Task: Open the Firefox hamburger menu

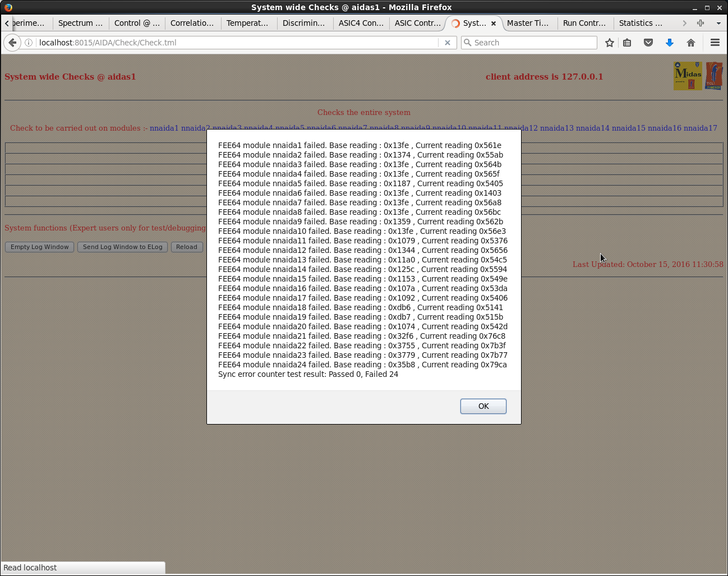Action: (715, 43)
